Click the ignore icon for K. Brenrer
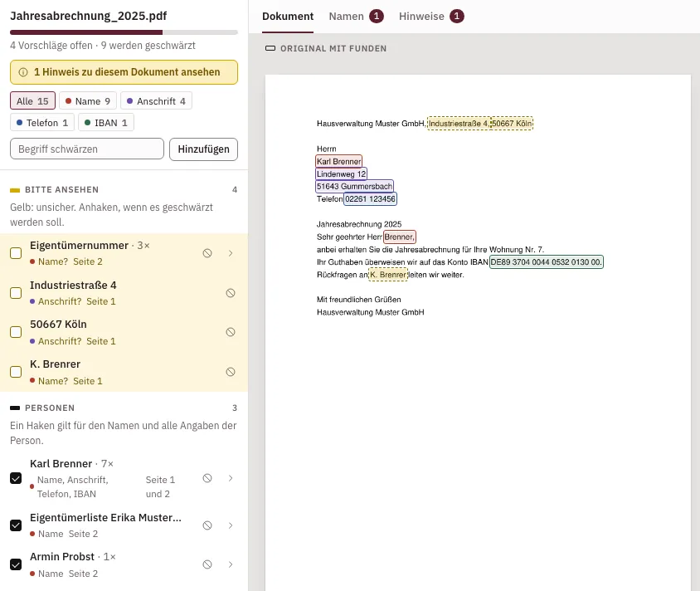700x591 pixels. click(x=231, y=372)
